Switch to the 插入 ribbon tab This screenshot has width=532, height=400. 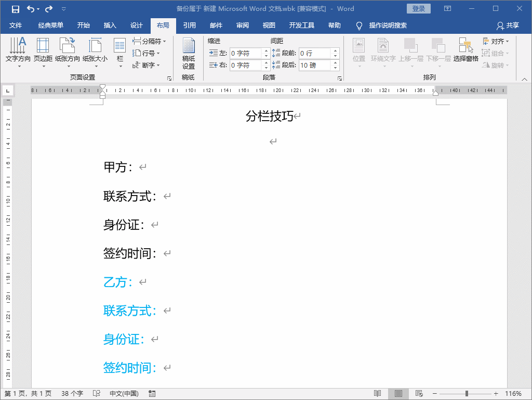pyautogui.click(x=110, y=25)
